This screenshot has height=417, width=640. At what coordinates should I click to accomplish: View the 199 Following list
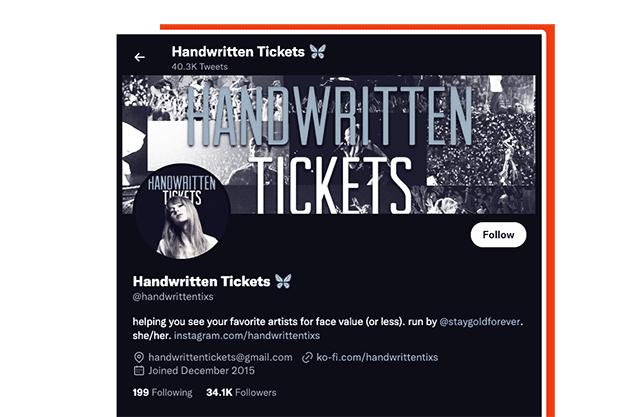162,393
